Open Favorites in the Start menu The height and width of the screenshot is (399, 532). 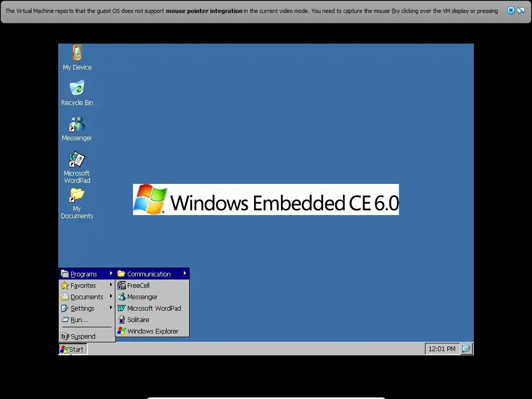(87, 285)
